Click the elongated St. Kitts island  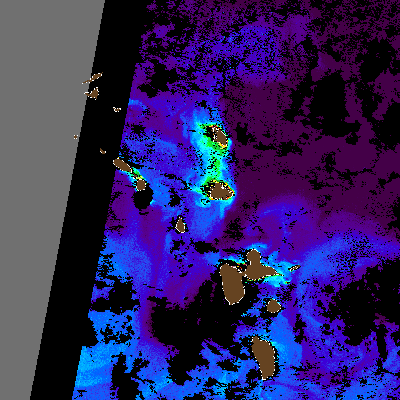pos(123,165)
